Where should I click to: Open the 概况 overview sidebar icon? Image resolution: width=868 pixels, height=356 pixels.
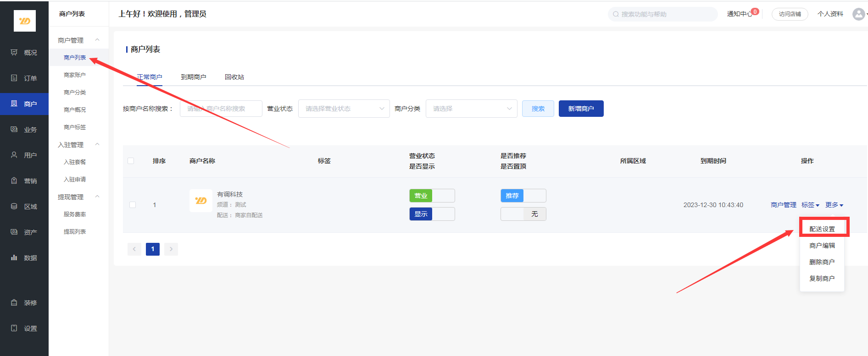point(14,52)
